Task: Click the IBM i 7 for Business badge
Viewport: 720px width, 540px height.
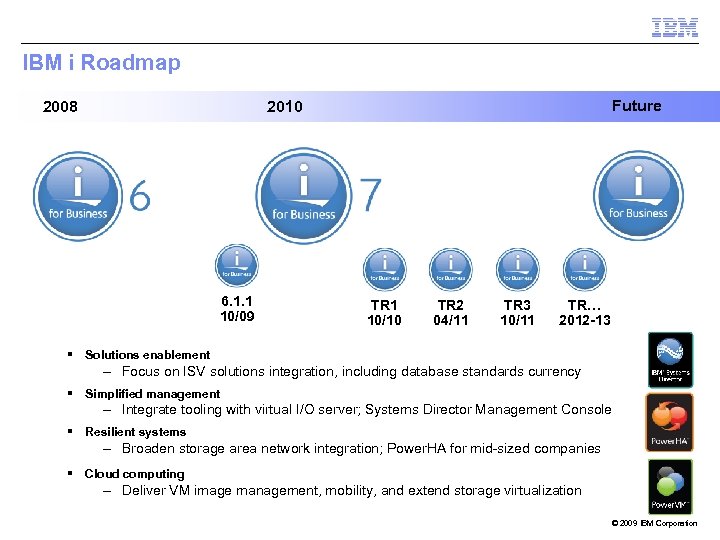Action: 304,196
